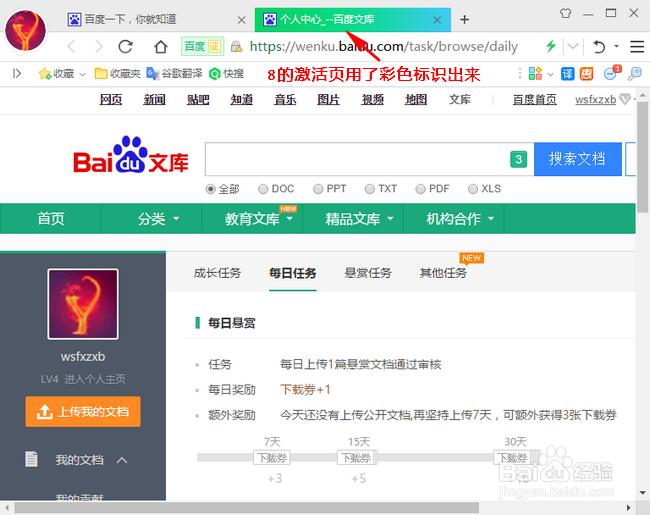Open the 悬赏任务 tab
This screenshot has width=650, height=515.
click(x=368, y=273)
